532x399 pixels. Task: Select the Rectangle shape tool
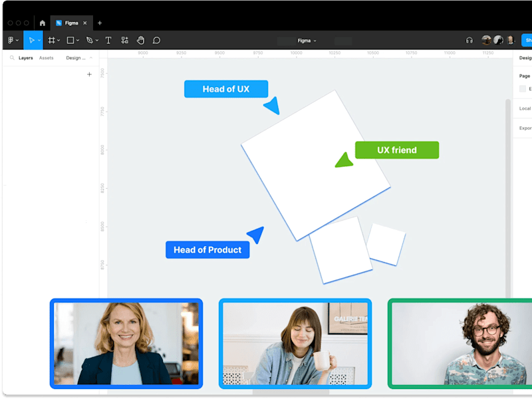click(x=70, y=41)
